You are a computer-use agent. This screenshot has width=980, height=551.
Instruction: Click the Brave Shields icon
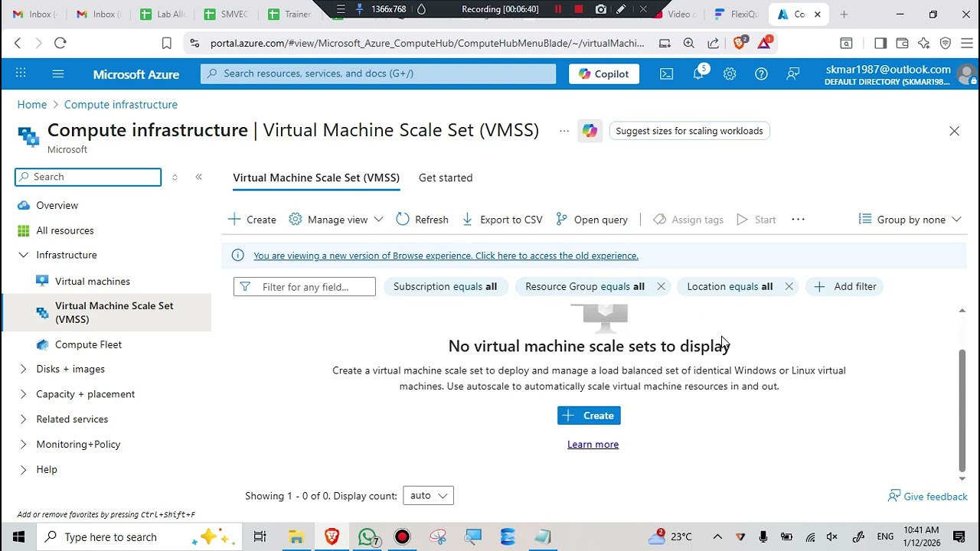pos(740,44)
